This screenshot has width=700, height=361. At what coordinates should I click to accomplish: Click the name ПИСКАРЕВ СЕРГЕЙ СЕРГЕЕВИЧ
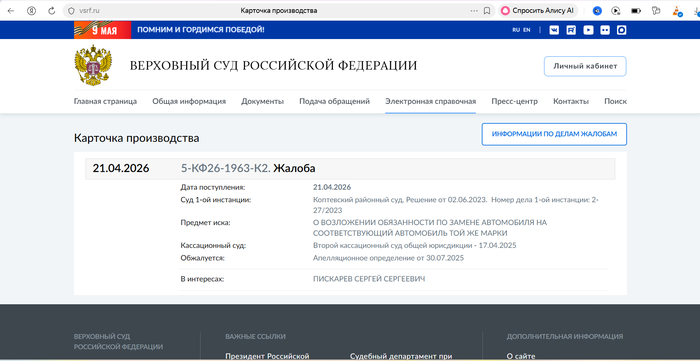pyautogui.click(x=369, y=279)
